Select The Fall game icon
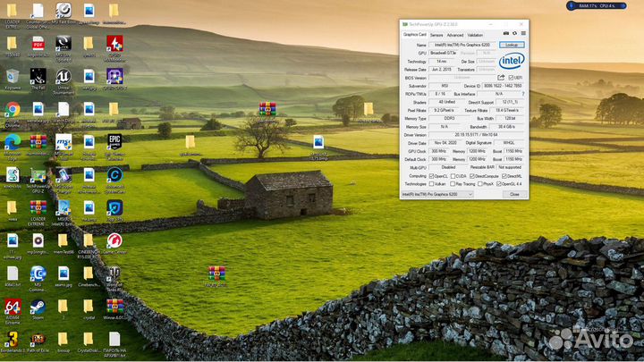Screen dimensions: 644x362 (38, 77)
